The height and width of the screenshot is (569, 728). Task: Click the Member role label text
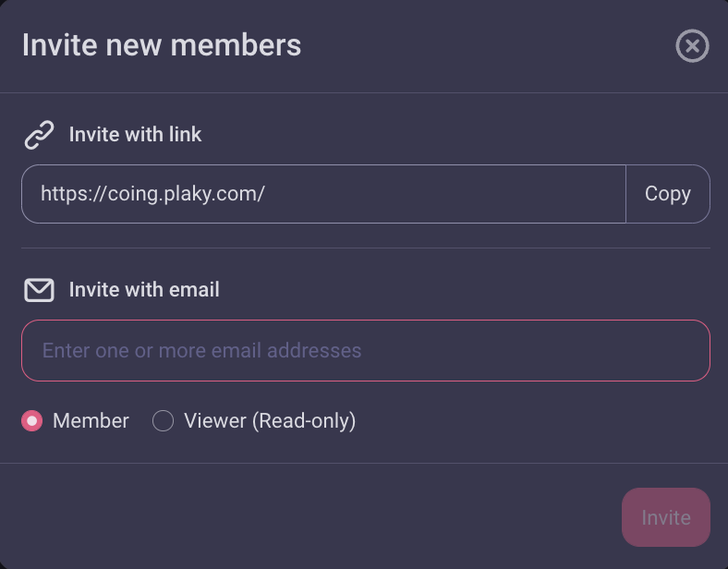coord(91,421)
